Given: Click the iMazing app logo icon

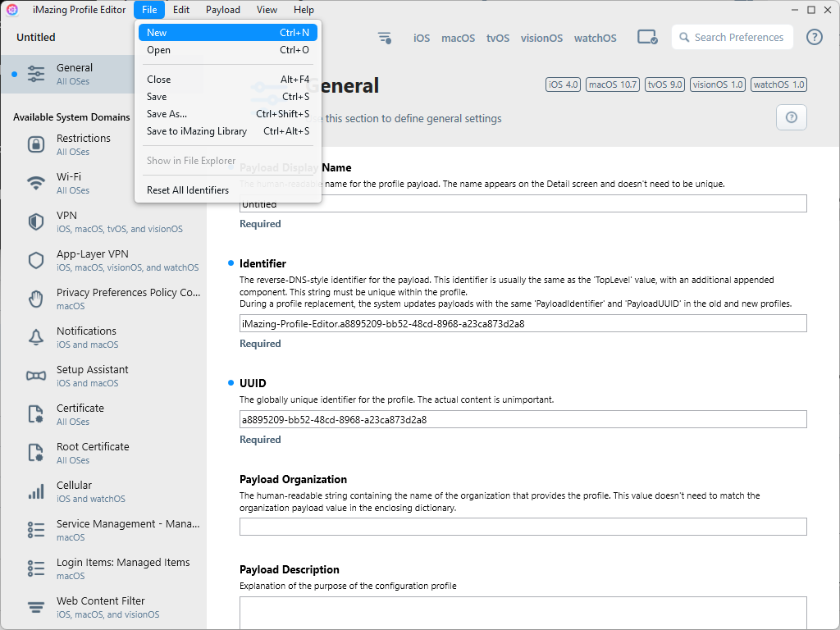Looking at the screenshot, I should pos(12,10).
